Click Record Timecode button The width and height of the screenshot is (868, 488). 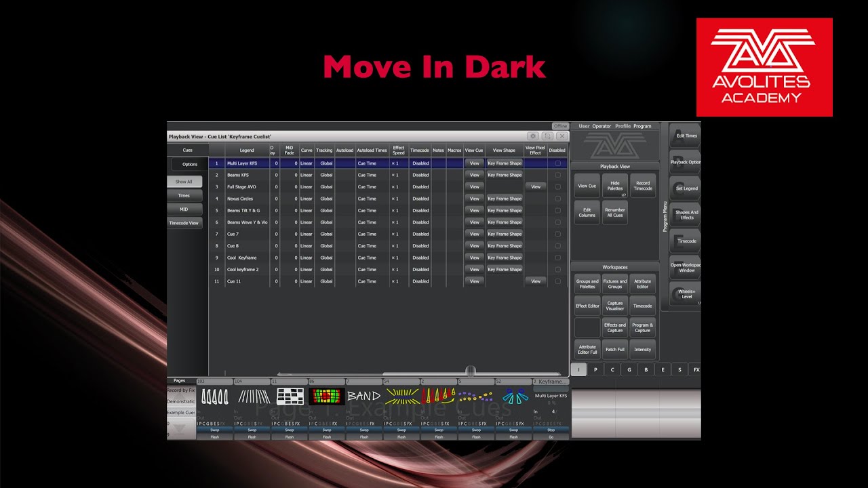(x=643, y=186)
